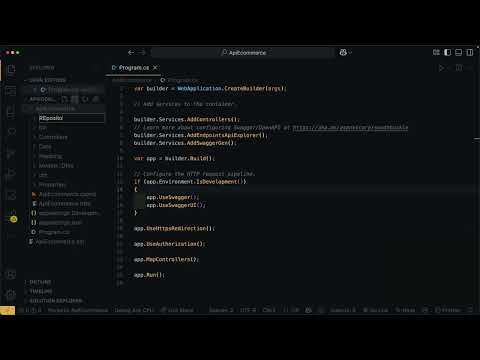Screen dimensions: 480x360
Task: Click the errors and warnings status item
Action: (x=31, y=310)
